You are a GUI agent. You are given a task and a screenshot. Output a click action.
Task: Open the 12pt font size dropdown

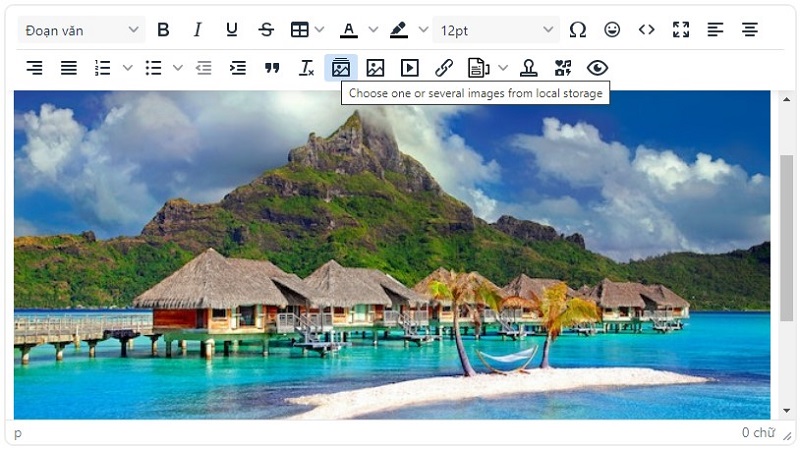click(x=496, y=30)
